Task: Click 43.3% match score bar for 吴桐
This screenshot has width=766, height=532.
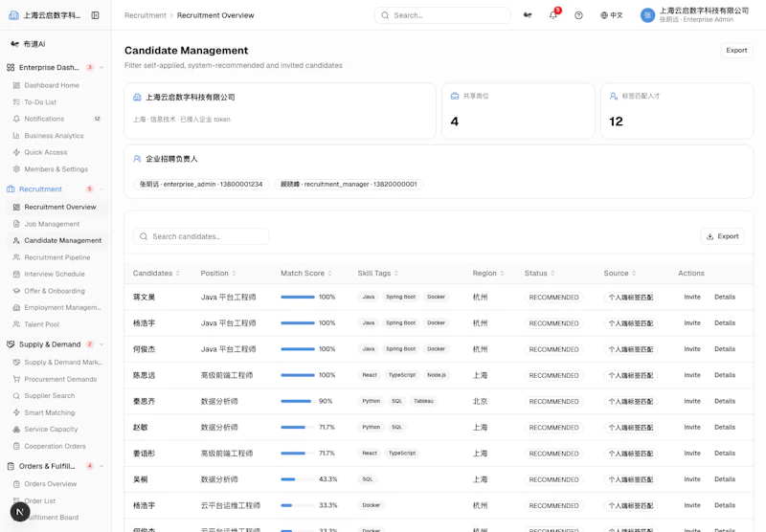Action: pyautogui.click(x=298, y=479)
